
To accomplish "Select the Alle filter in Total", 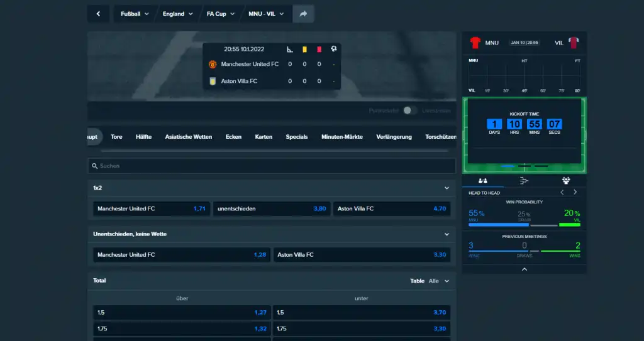I will [434, 281].
